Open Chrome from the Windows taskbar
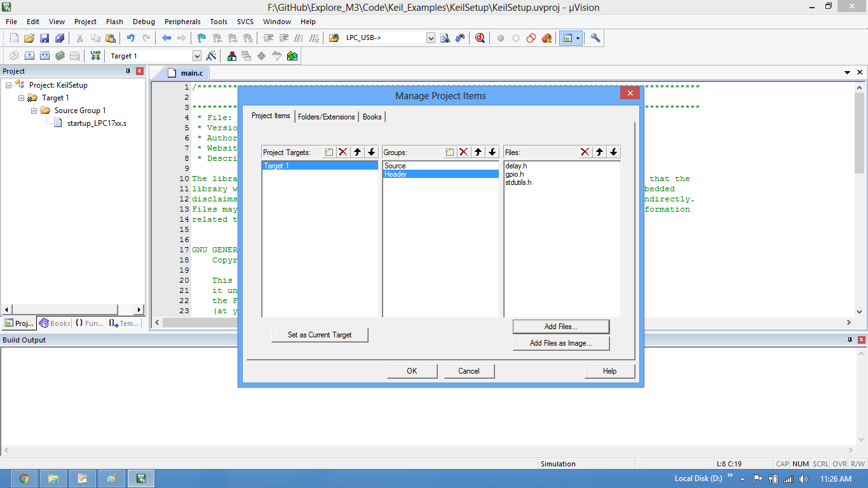Screen dimensions: 868x488 pyautogui.click(x=24, y=478)
